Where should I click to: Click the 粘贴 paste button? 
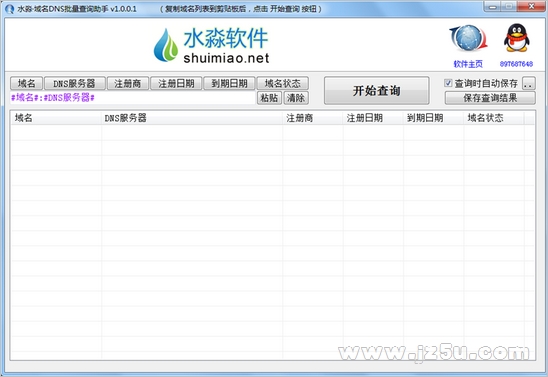pos(269,98)
